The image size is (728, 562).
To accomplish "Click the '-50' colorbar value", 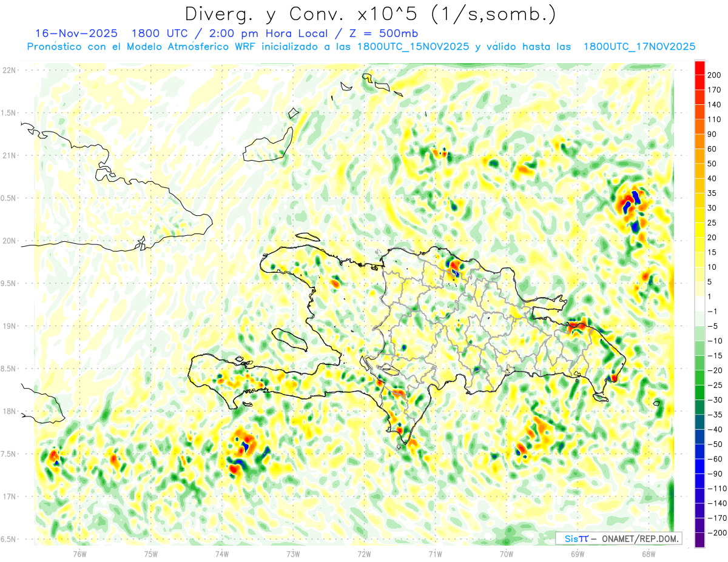I will point(715,444).
